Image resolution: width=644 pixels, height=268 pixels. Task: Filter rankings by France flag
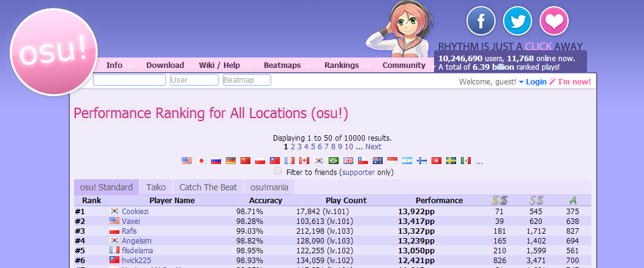tap(290, 161)
